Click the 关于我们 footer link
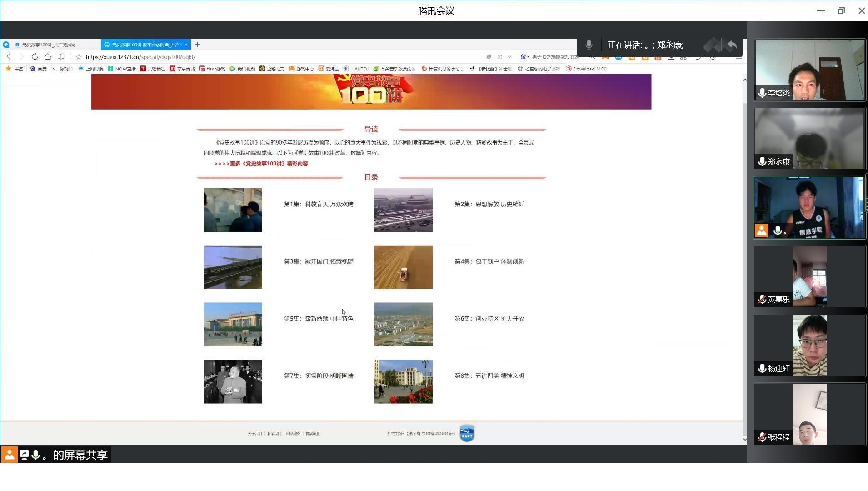Screen dimensions: 868x491 coord(255,434)
